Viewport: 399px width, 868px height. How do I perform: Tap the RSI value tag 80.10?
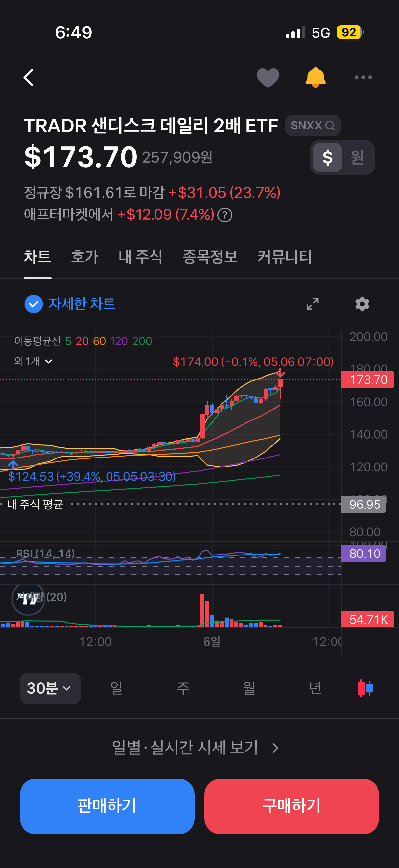point(364,554)
